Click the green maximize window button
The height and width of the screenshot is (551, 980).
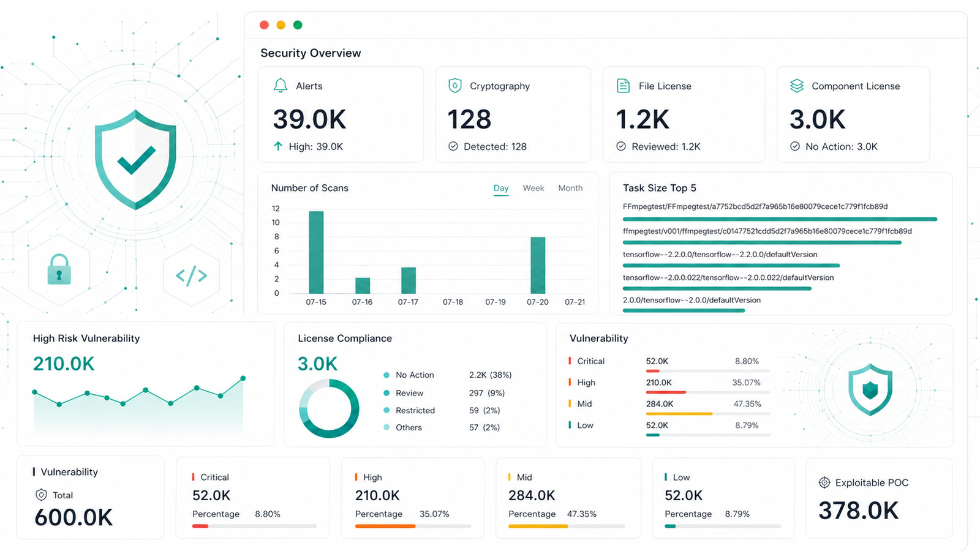(x=298, y=25)
